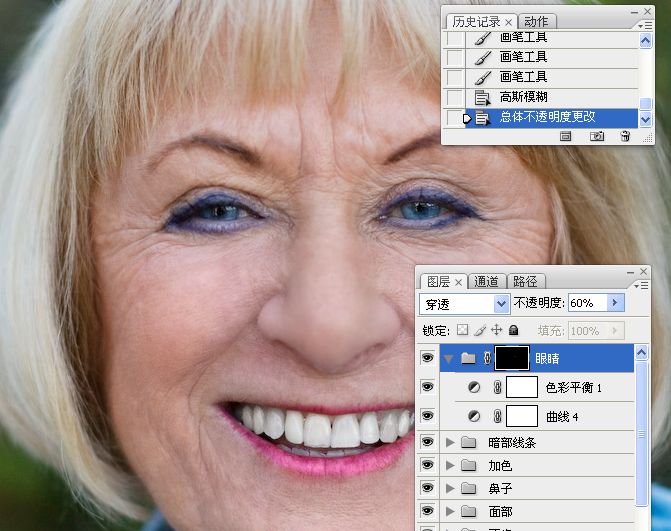
Task: Toggle visibility of 暗部线条 group
Action: click(427, 442)
